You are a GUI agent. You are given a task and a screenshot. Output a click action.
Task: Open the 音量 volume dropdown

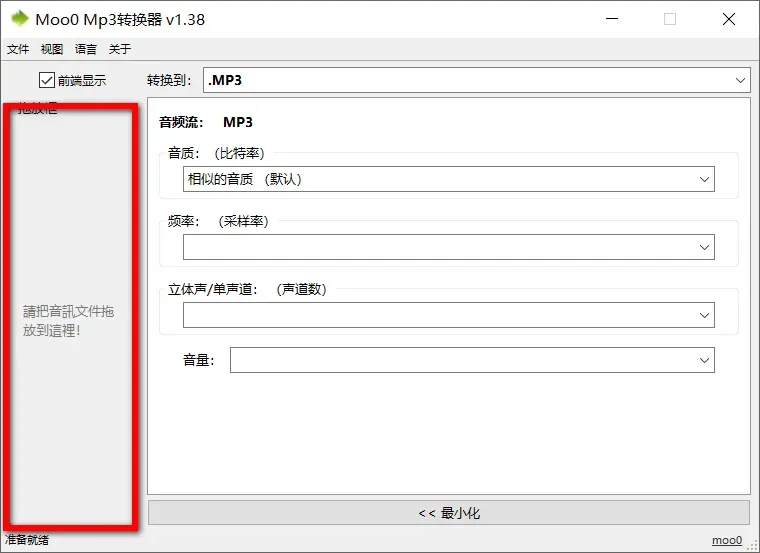pos(472,360)
